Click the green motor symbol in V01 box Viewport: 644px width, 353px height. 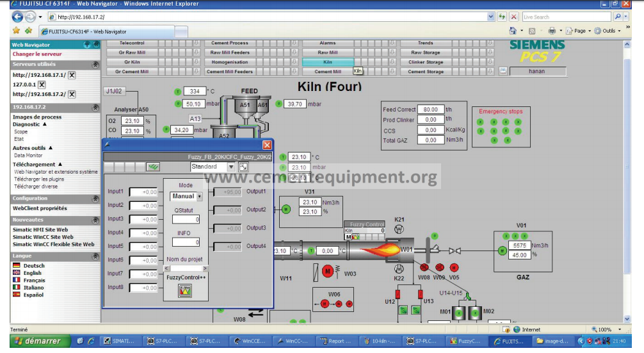[502, 250]
